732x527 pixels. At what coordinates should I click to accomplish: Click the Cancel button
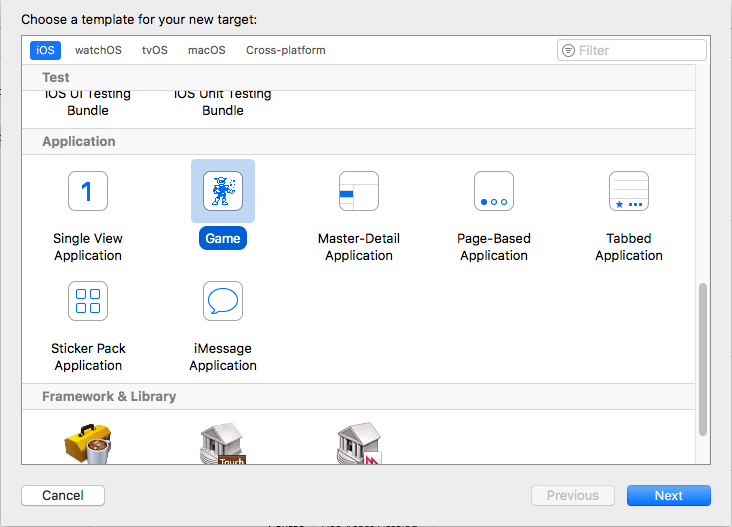pyautogui.click(x=63, y=495)
